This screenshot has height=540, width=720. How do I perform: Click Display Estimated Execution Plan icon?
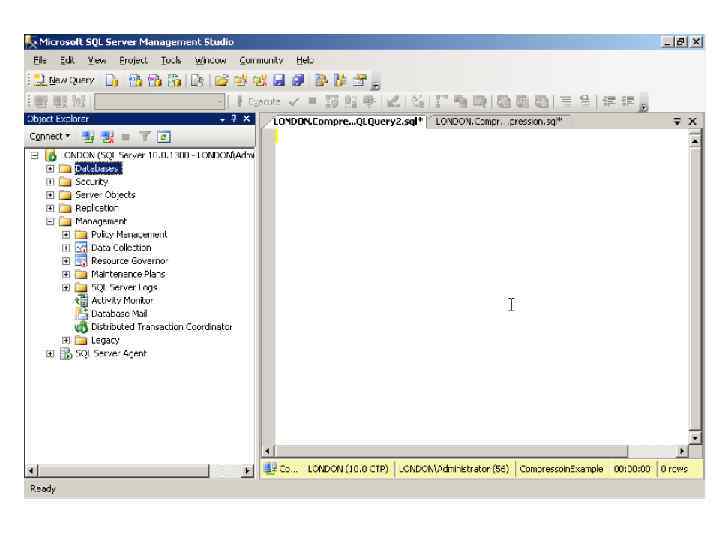pos(332,101)
